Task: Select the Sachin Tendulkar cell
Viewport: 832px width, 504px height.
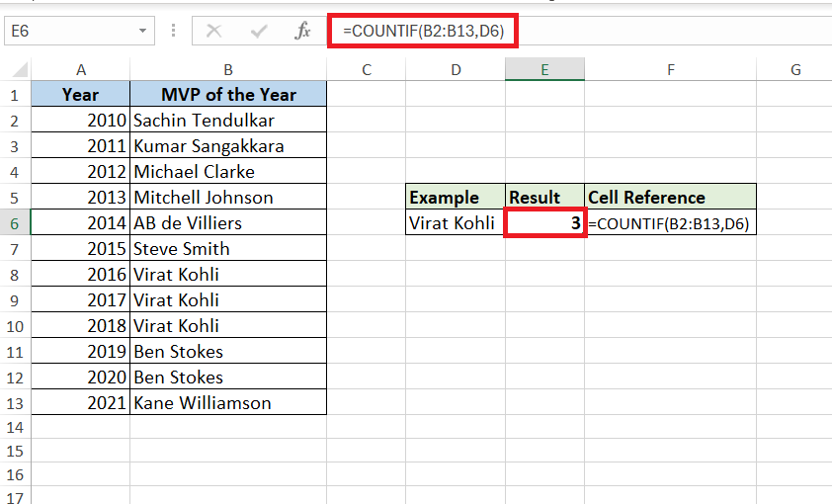Action: (228, 121)
